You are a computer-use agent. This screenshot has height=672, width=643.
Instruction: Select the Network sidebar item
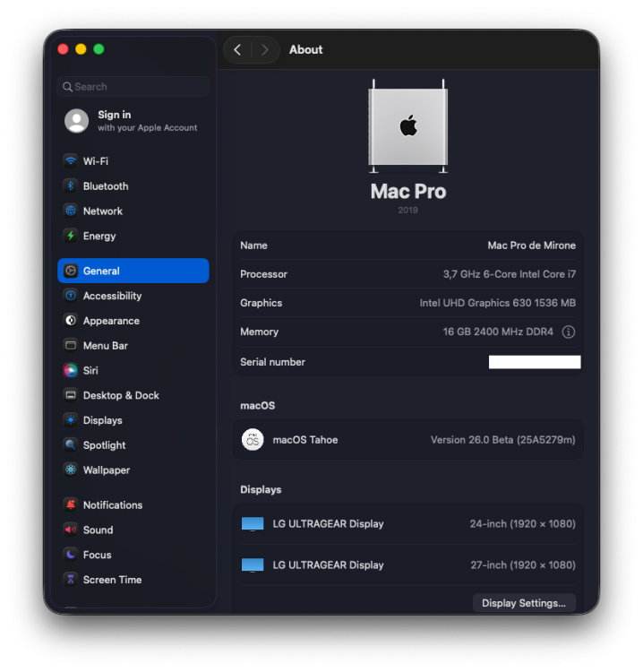133,211
